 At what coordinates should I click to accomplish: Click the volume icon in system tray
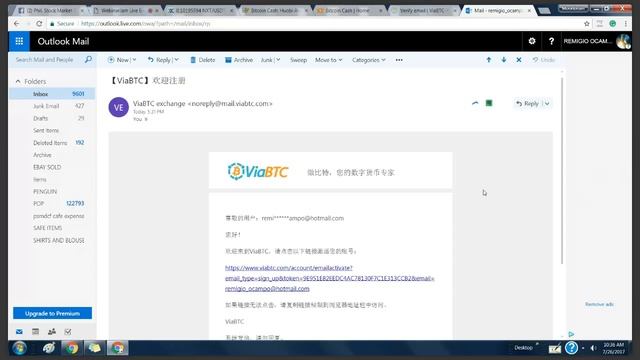[593, 348]
